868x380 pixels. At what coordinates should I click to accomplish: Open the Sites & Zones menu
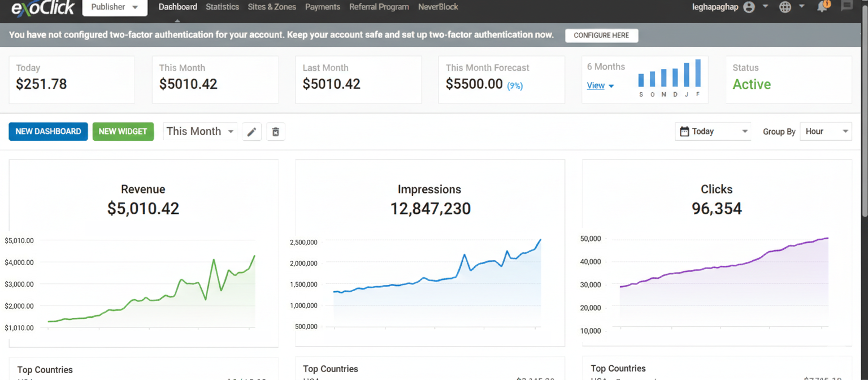(272, 7)
